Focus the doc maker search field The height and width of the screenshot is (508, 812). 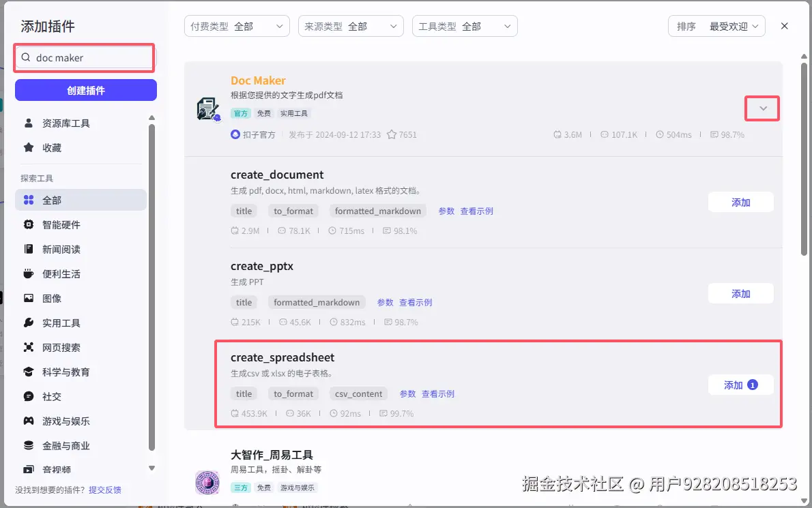click(84, 57)
